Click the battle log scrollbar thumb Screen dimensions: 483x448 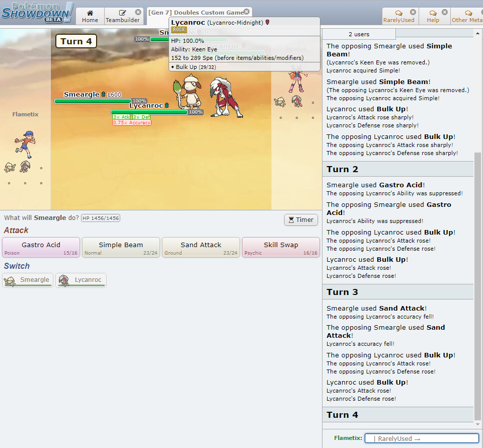click(x=478, y=286)
